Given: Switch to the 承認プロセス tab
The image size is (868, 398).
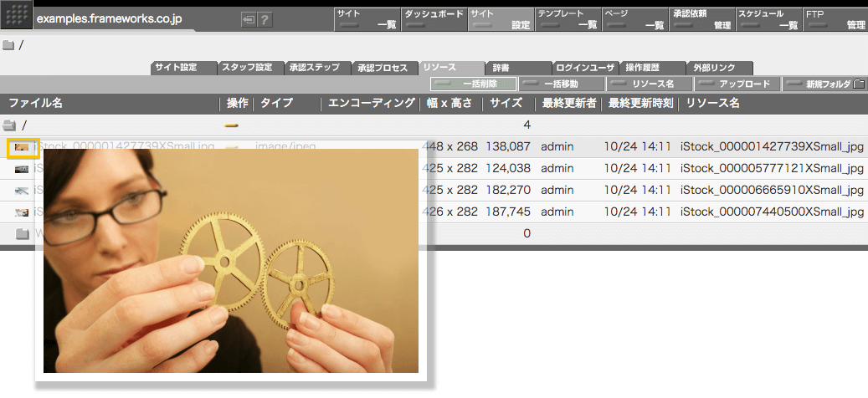Looking at the screenshot, I should [385, 68].
